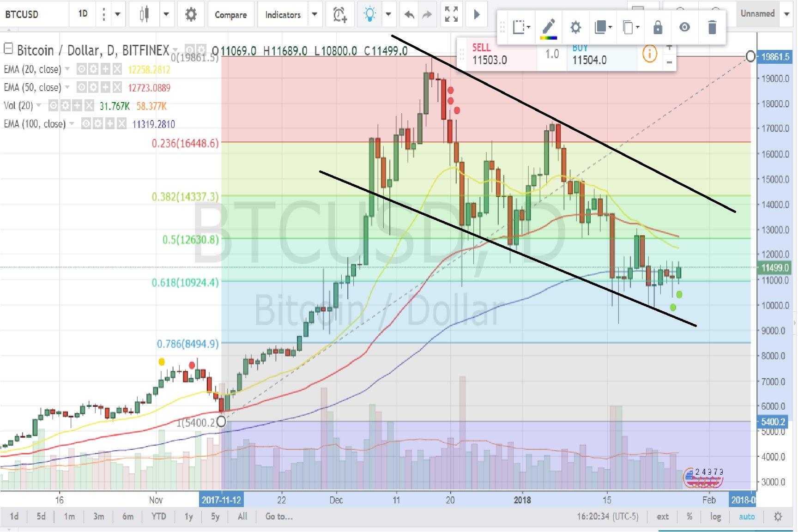Click the Go to... date link
This screenshot has height=532, width=798.
(x=278, y=516)
